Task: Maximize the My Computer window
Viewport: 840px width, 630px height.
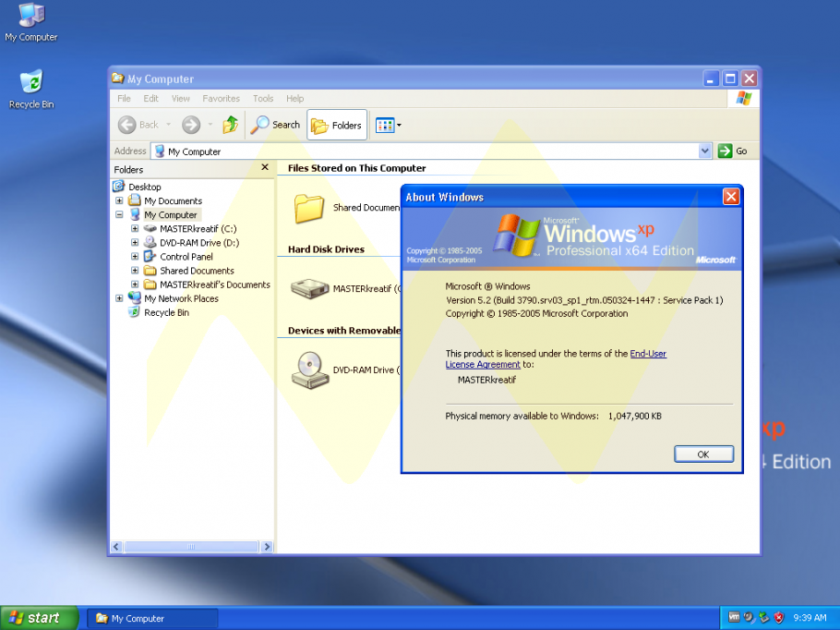Action: pos(729,79)
